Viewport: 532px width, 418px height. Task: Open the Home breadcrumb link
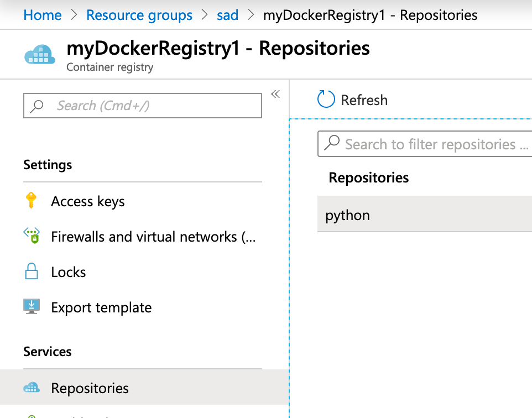tap(43, 15)
